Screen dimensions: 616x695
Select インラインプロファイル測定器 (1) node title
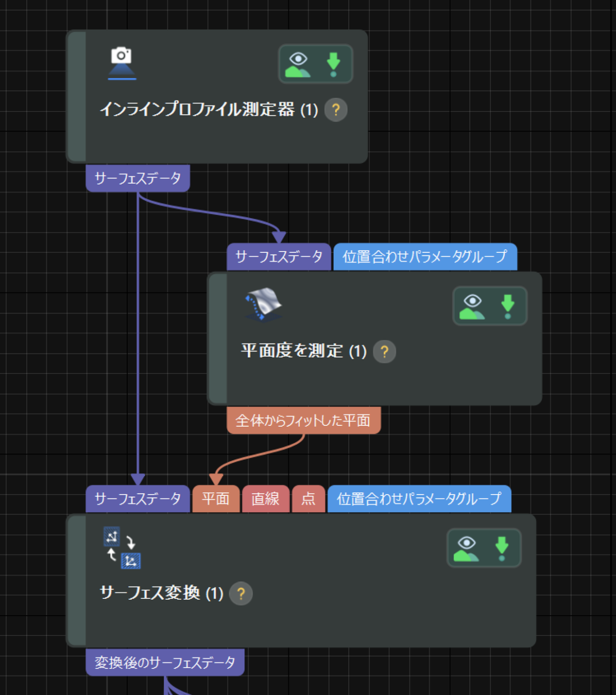[209, 109]
